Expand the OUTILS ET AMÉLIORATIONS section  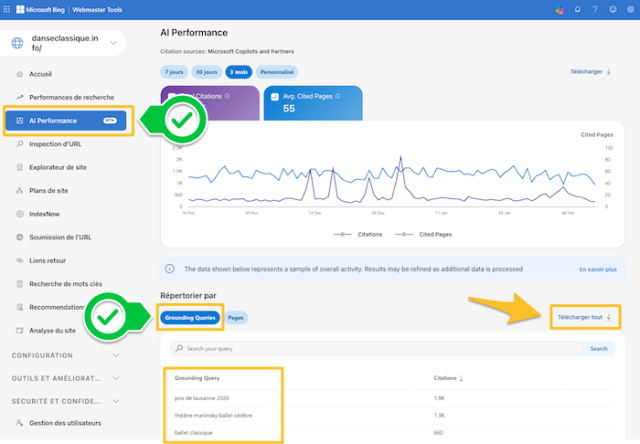[x=116, y=378]
